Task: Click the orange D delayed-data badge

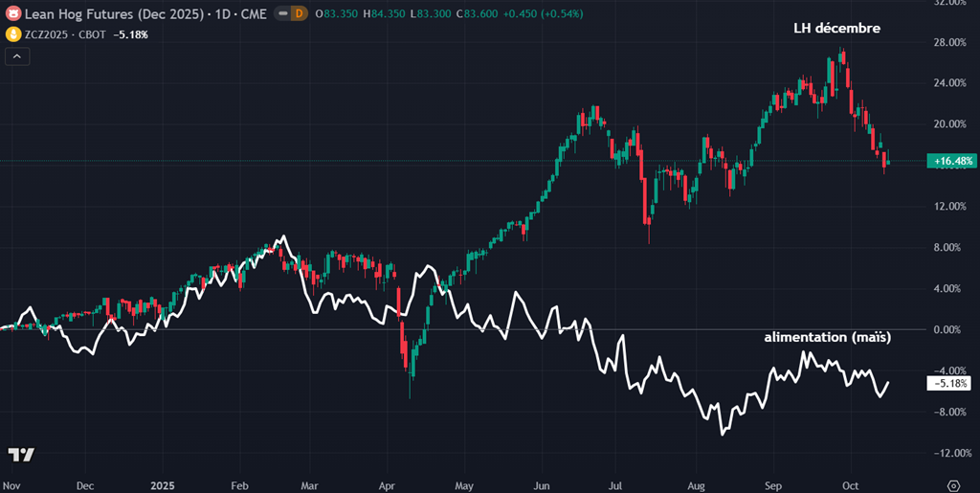Action: [299, 15]
